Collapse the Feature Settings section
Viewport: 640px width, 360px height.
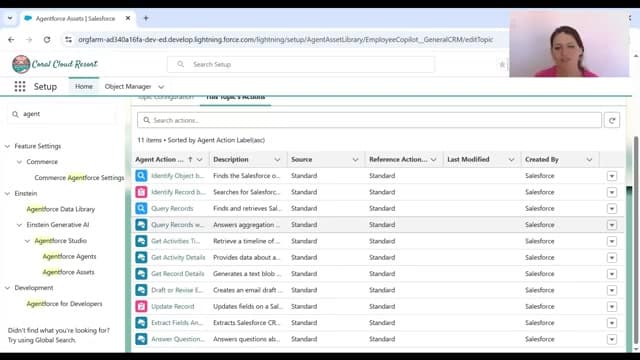click(x=7, y=146)
